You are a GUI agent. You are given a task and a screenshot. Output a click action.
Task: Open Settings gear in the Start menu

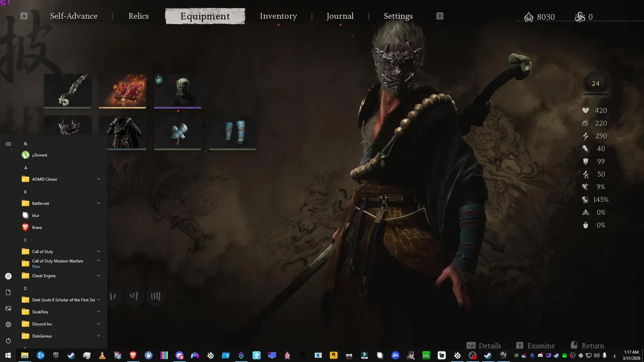[x=8, y=324]
